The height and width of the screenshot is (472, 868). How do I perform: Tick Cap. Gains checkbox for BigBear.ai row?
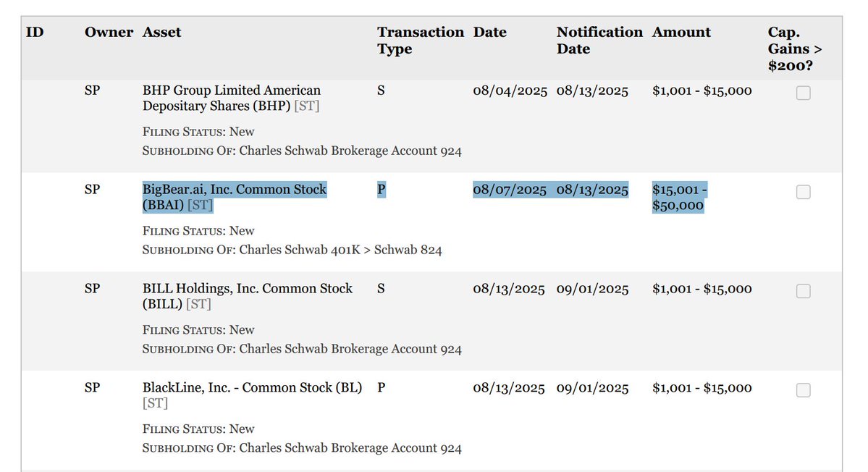(x=803, y=192)
